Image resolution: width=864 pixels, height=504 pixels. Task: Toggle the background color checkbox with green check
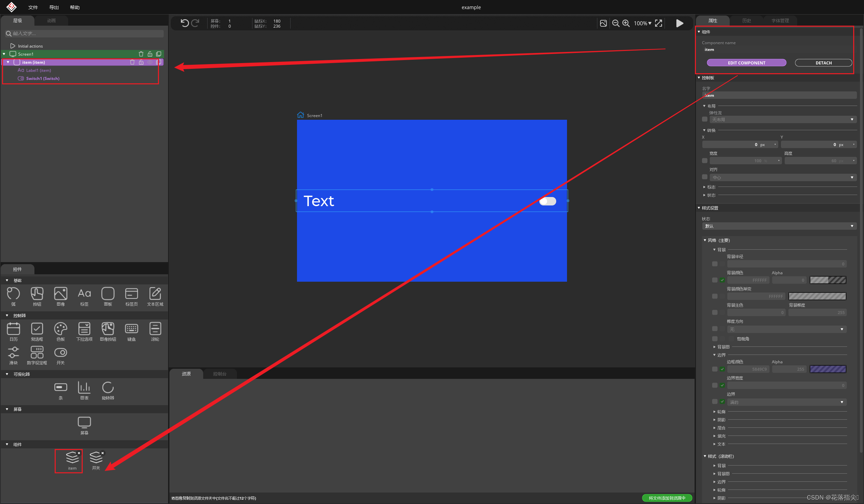coord(722,280)
